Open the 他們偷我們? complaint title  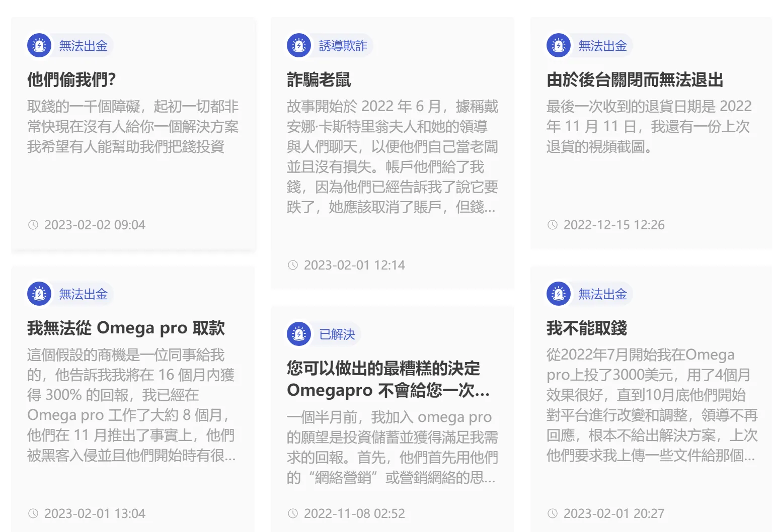point(71,79)
